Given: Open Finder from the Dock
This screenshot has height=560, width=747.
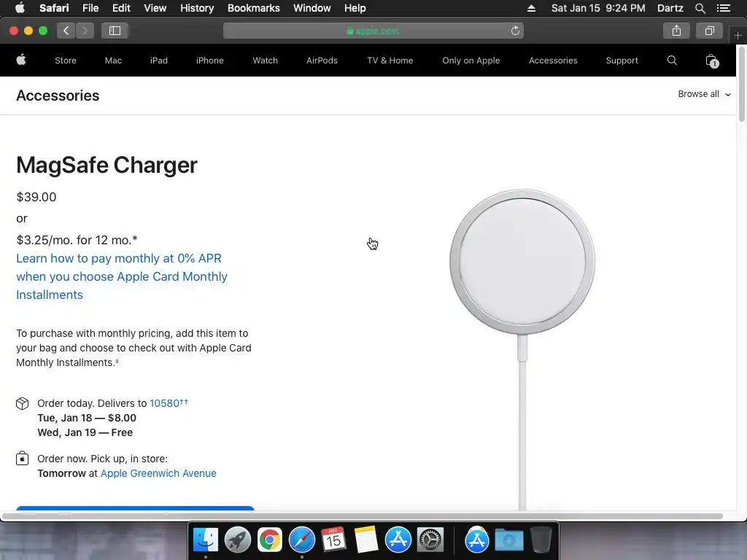Looking at the screenshot, I should click(205, 540).
